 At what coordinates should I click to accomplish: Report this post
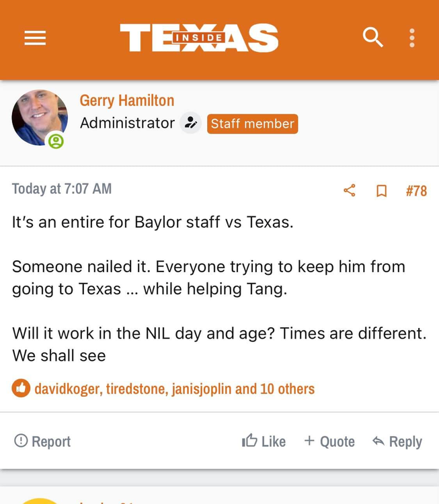click(x=42, y=441)
